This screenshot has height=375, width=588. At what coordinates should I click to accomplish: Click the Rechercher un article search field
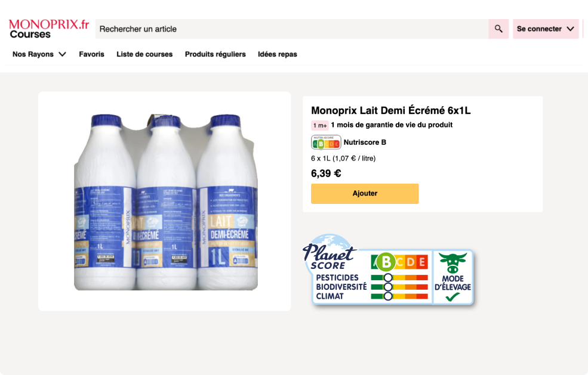(x=292, y=29)
